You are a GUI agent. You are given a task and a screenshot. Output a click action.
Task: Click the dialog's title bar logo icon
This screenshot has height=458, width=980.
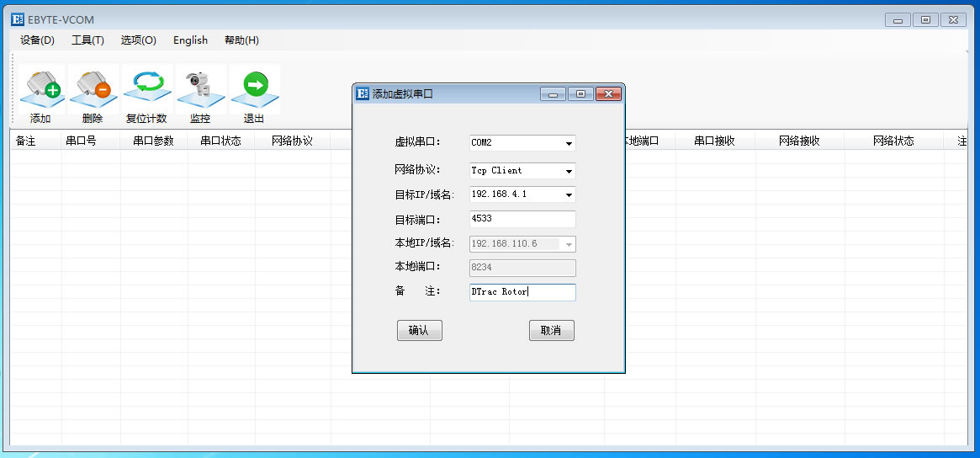(x=363, y=93)
